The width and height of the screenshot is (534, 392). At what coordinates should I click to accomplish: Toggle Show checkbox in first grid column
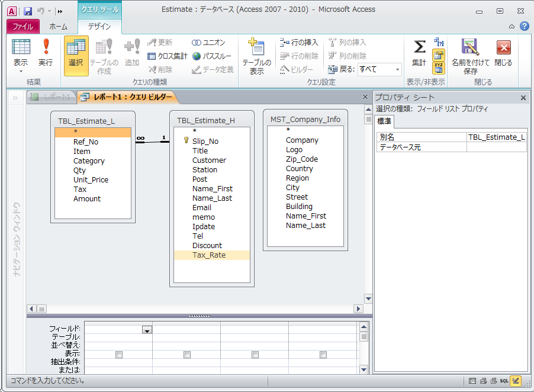coord(119,355)
